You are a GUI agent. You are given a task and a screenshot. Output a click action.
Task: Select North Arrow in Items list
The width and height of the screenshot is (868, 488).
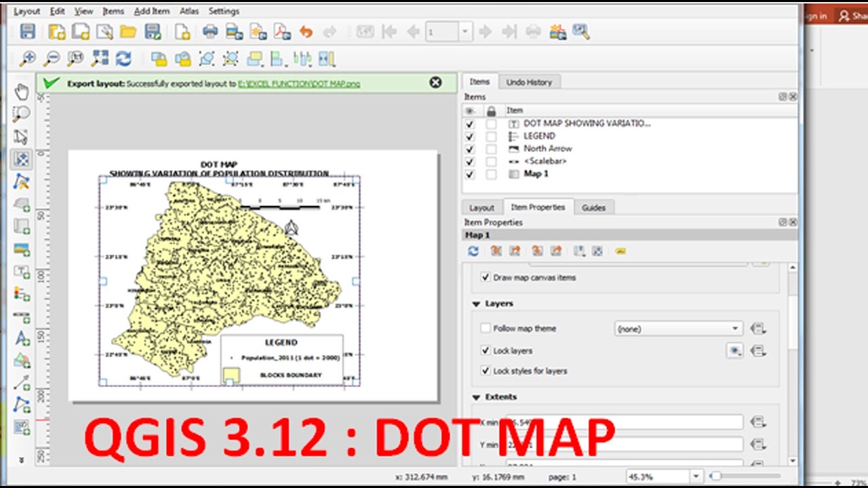click(548, 149)
